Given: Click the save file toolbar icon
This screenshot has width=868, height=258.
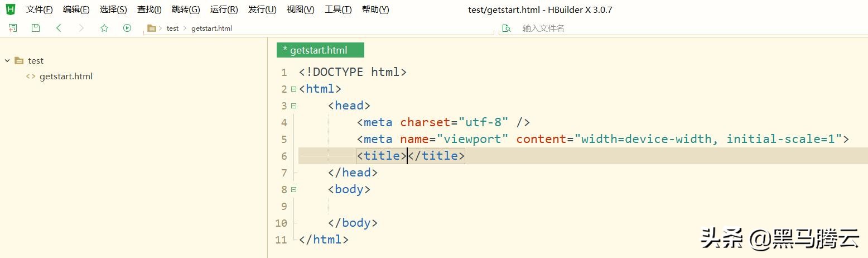Looking at the screenshot, I should coord(36,28).
